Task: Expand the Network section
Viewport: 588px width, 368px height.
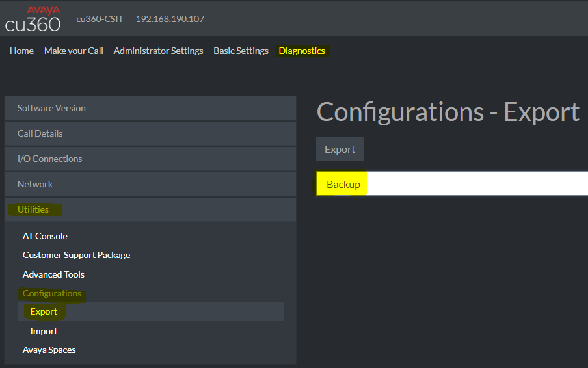Action: [x=150, y=184]
